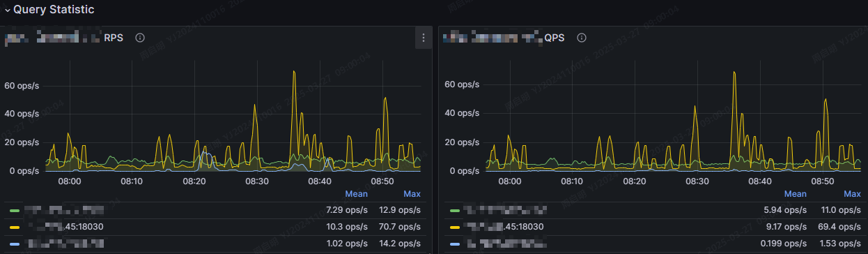Screen dimensions: 868x254
Task: Click the Query Statistic row title
Action: [x=54, y=10]
